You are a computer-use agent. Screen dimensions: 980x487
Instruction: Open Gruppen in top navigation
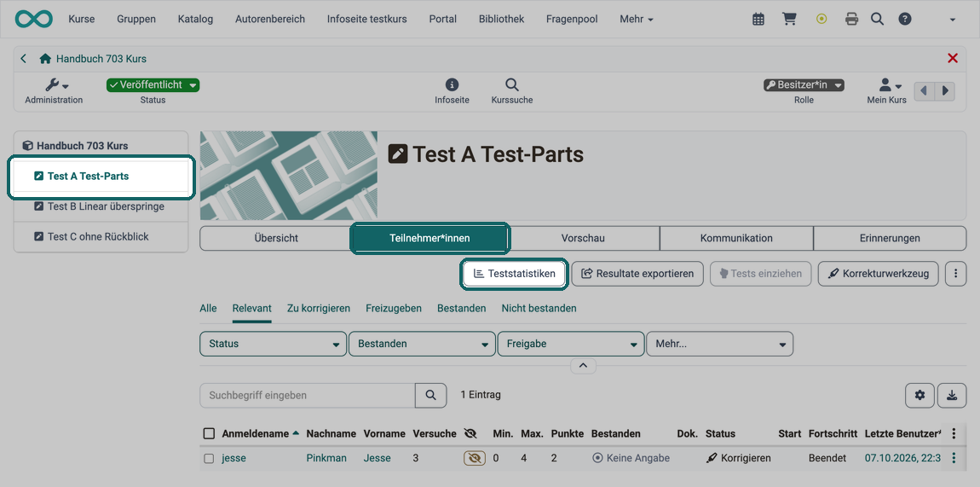pyautogui.click(x=136, y=20)
